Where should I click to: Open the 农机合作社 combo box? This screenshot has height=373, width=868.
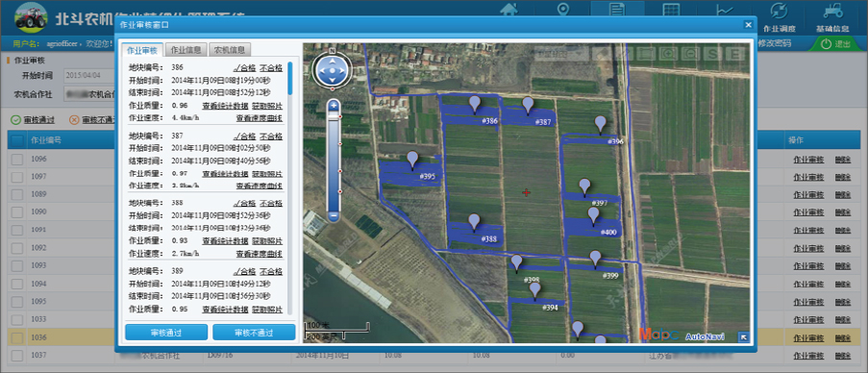88,94
